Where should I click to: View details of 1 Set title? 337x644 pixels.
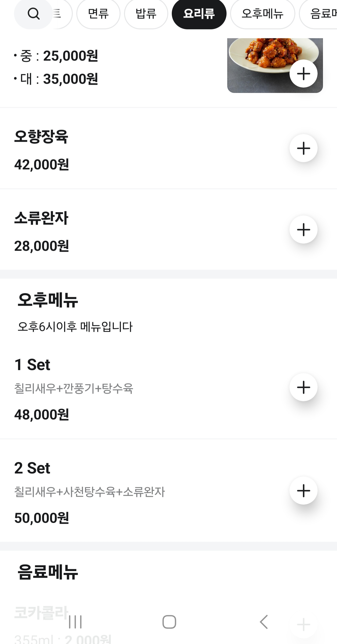pos(32,364)
